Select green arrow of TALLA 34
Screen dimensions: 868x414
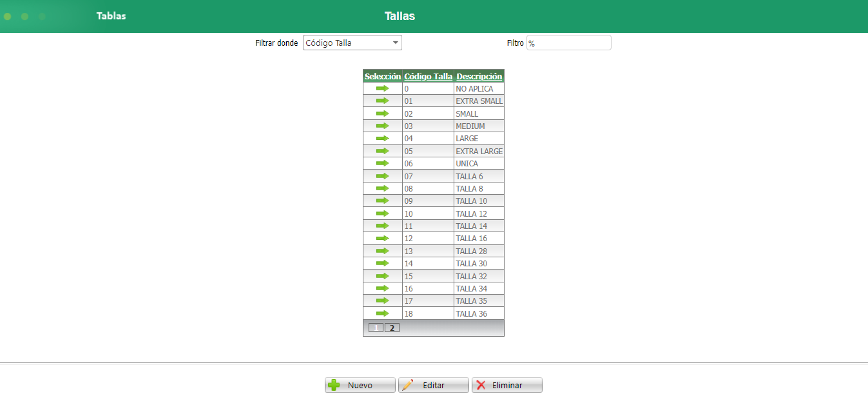click(x=383, y=288)
